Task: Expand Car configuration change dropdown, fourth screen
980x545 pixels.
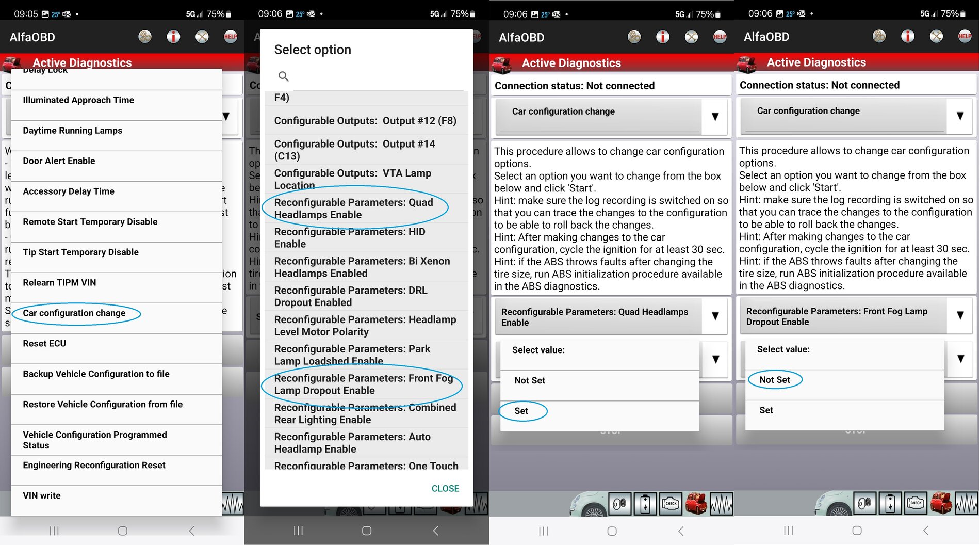Action: coord(960,116)
